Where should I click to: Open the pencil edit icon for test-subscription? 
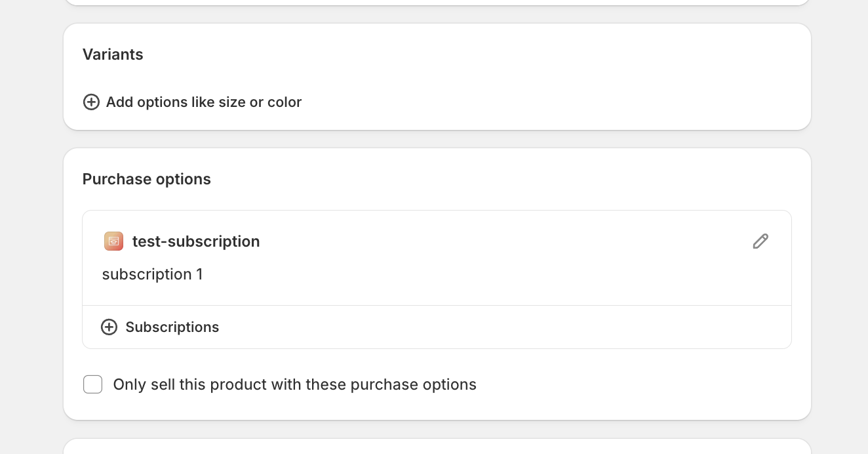[x=760, y=241]
